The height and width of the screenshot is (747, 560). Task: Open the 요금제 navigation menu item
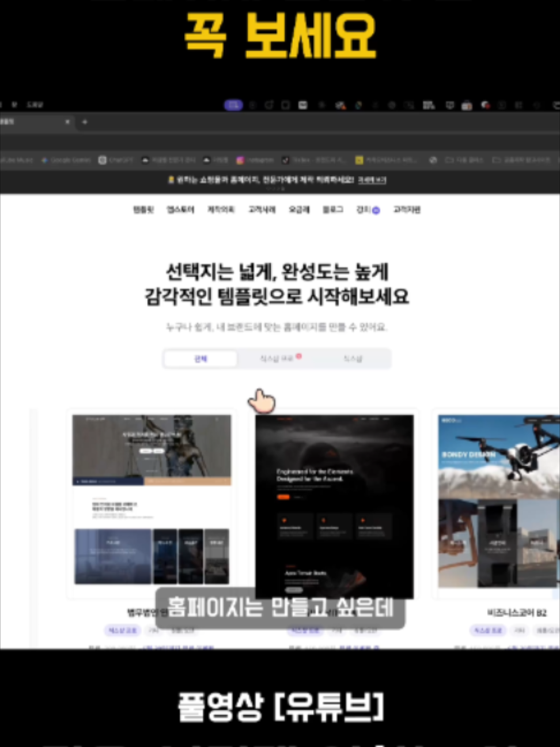point(299,210)
